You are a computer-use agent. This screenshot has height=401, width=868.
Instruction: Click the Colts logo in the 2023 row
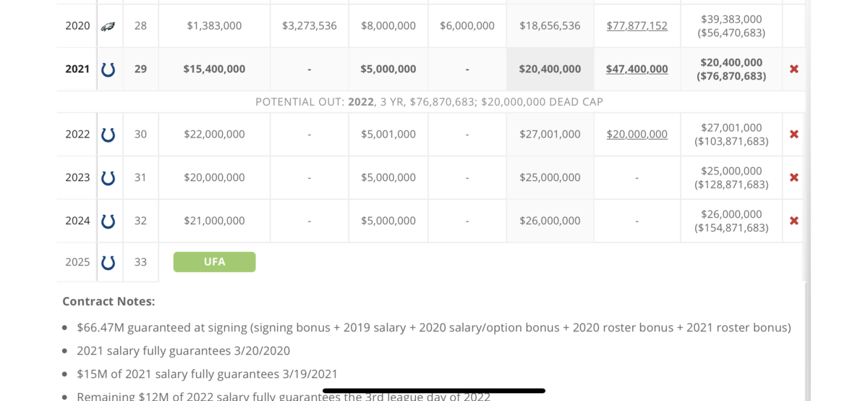[x=108, y=178]
